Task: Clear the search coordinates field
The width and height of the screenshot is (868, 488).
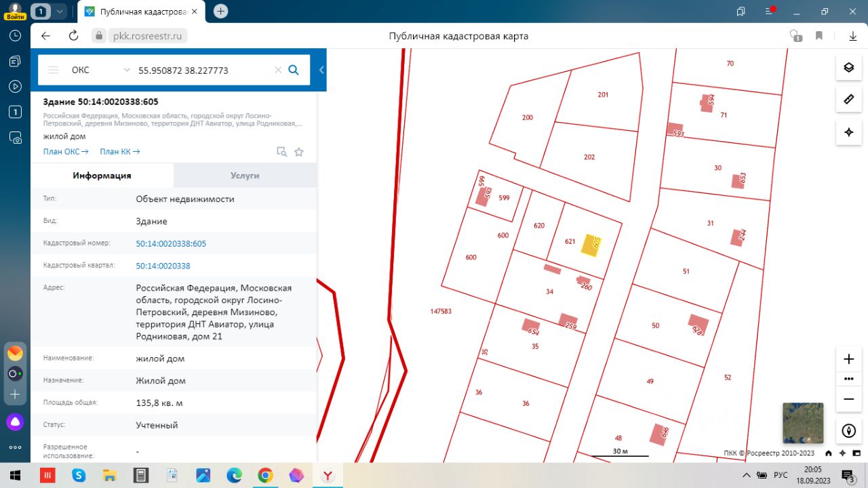Action: pyautogui.click(x=277, y=70)
